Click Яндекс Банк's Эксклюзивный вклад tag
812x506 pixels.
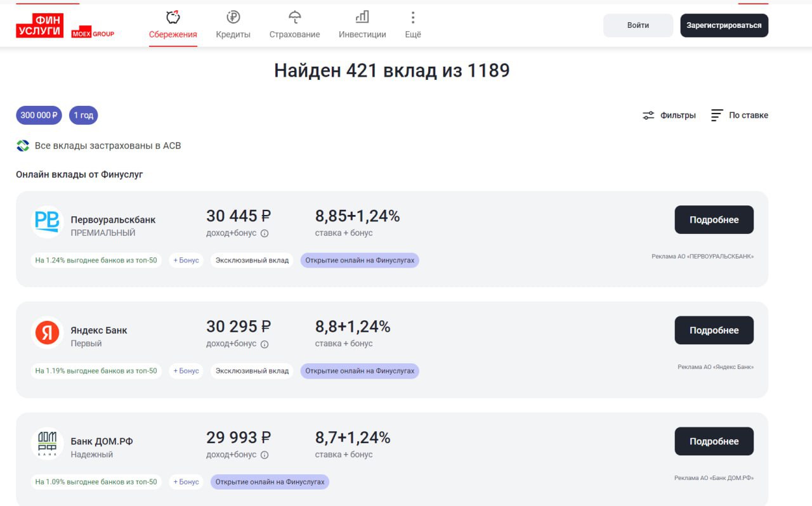coord(252,371)
